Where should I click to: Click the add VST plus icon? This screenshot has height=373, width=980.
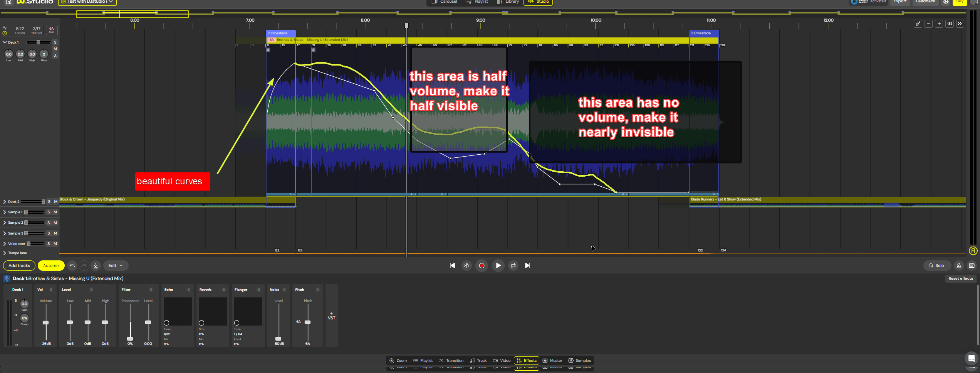(x=331, y=316)
